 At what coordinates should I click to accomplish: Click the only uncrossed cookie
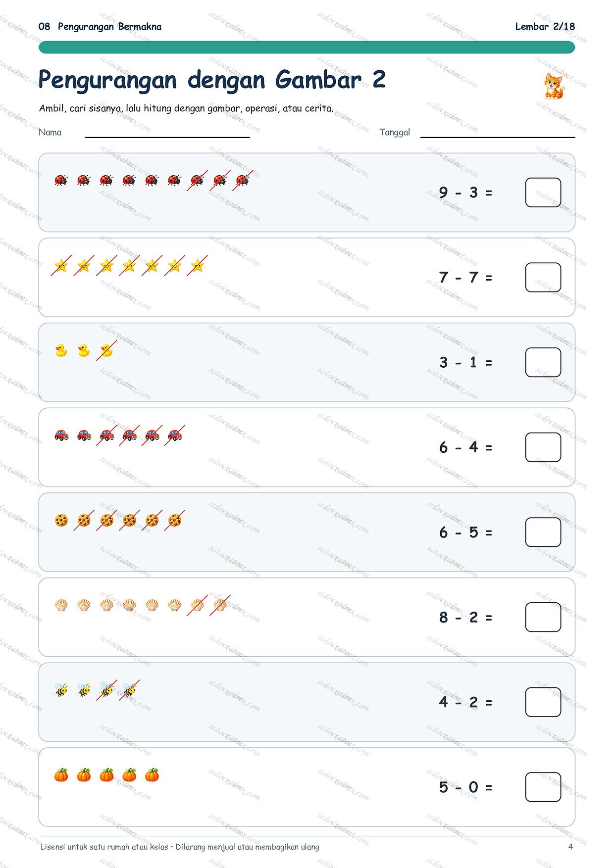[61, 520]
